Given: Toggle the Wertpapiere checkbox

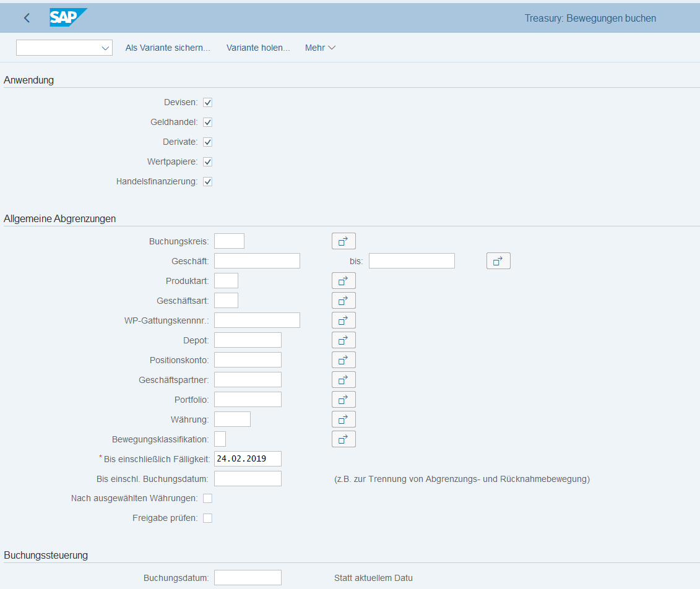Looking at the screenshot, I should (x=208, y=162).
